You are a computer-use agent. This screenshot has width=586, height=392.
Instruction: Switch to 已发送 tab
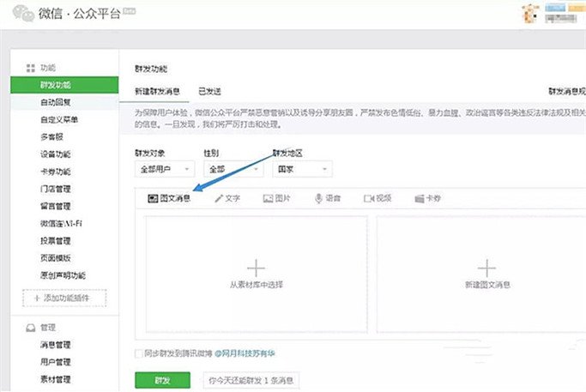[x=209, y=91]
